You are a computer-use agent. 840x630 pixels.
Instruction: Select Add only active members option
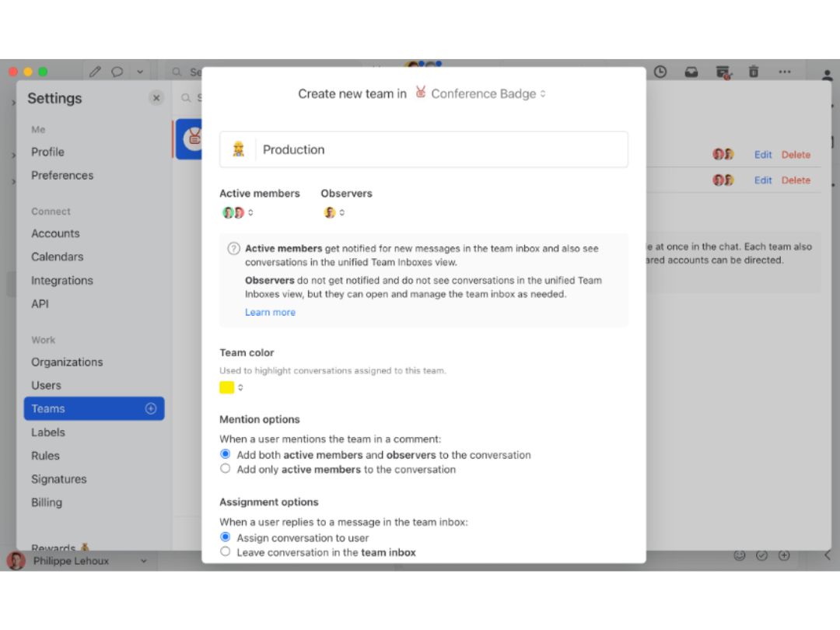point(225,469)
